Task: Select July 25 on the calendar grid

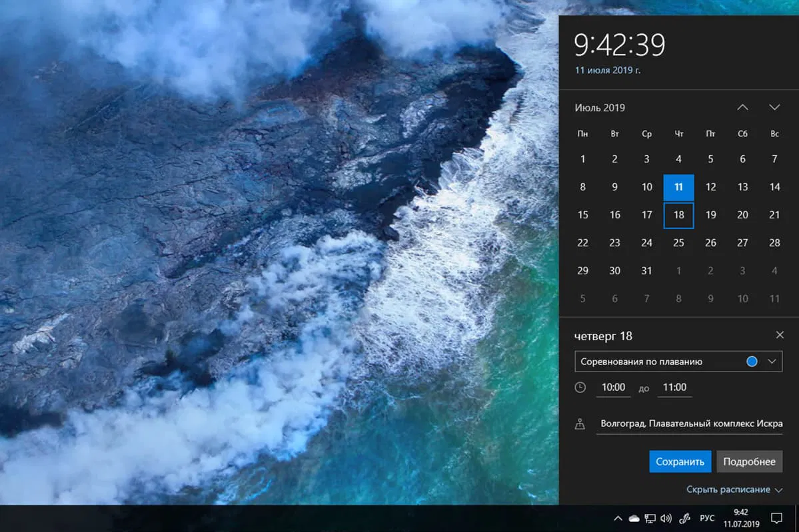Action: pos(678,242)
